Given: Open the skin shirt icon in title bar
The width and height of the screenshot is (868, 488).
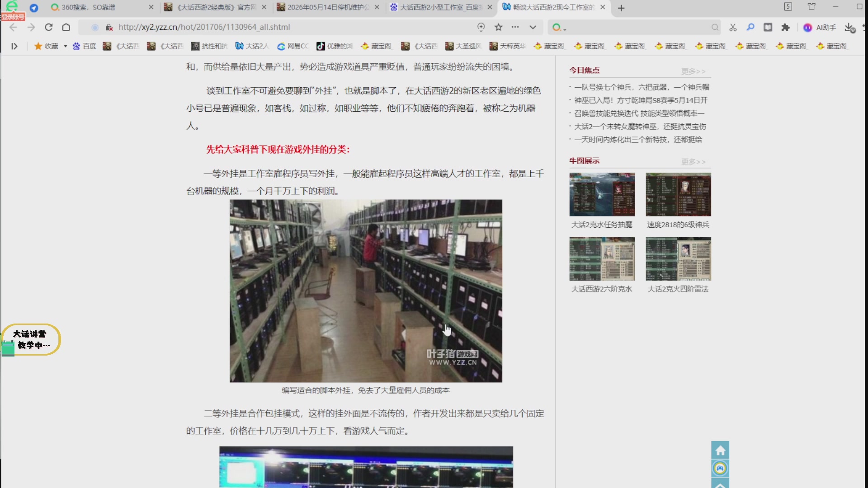Looking at the screenshot, I should [811, 7].
